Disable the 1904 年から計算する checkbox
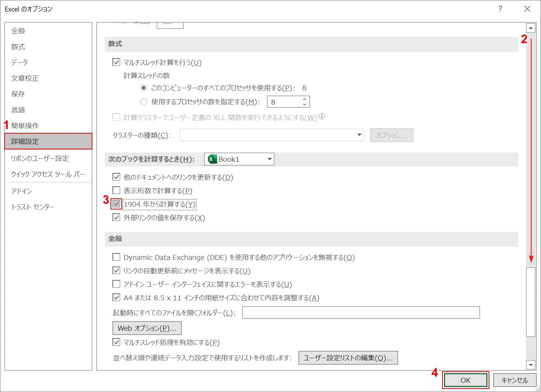 click(x=116, y=204)
